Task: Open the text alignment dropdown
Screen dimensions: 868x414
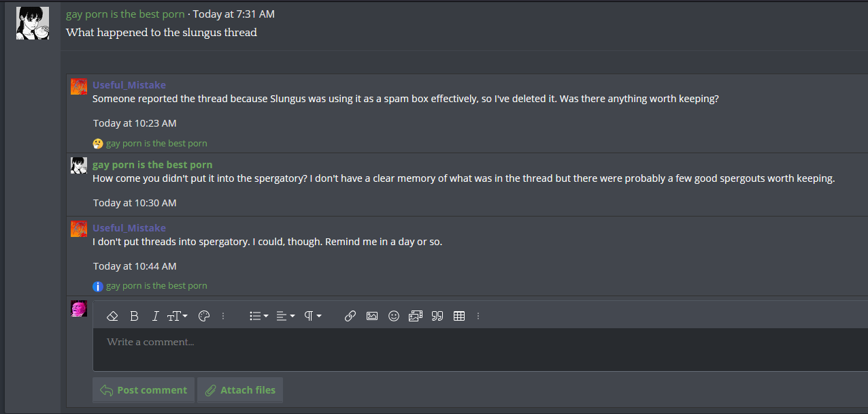Action: coord(286,316)
